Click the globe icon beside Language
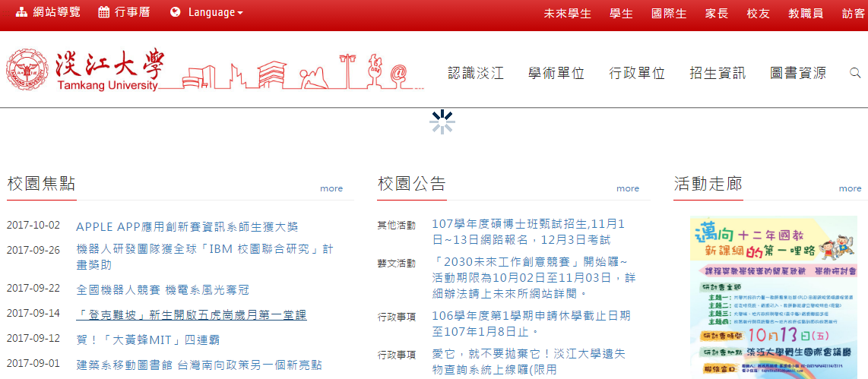This screenshot has width=868, height=379. [x=176, y=12]
